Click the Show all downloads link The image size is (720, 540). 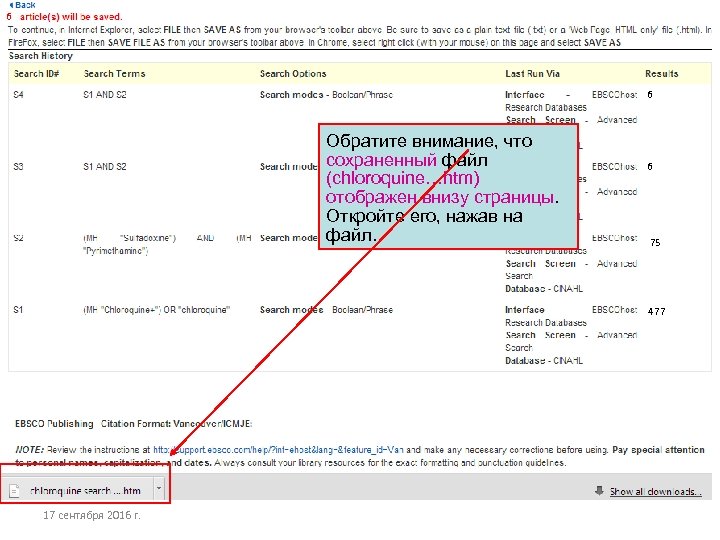click(656, 491)
